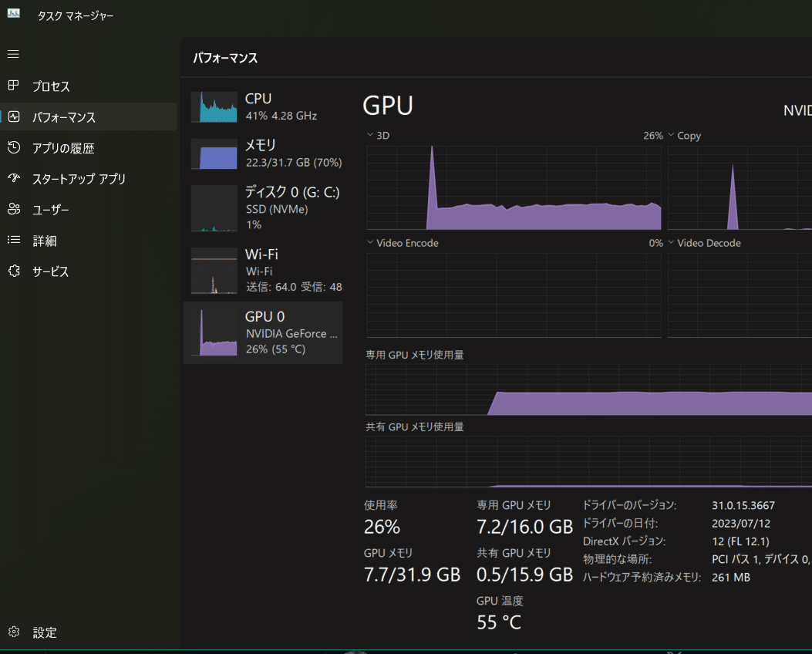This screenshot has height=654, width=812.
Task: Click the パフォーマンス sidebar icon
Action: point(14,116)
